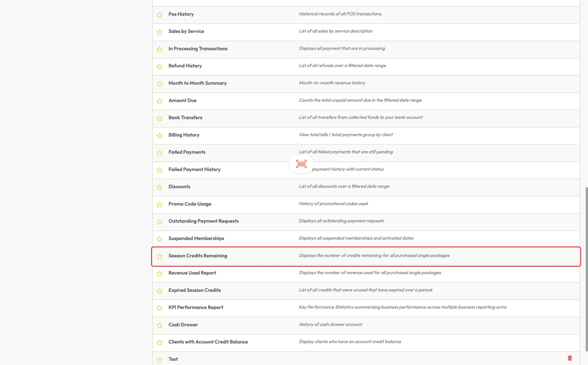Click the floating barcode scanner button
Viewport: 588px width, 365px height.
[301, 164]
